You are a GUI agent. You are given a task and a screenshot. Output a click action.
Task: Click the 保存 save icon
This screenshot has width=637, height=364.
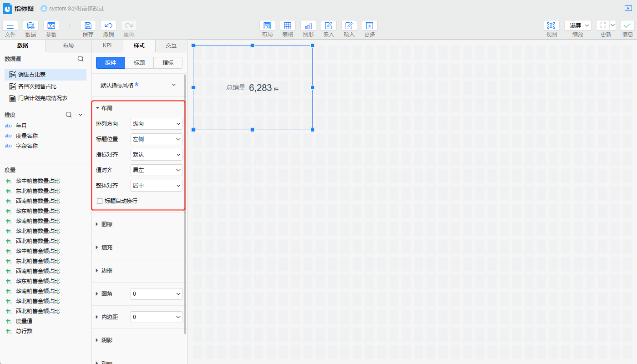click(88, 26)
